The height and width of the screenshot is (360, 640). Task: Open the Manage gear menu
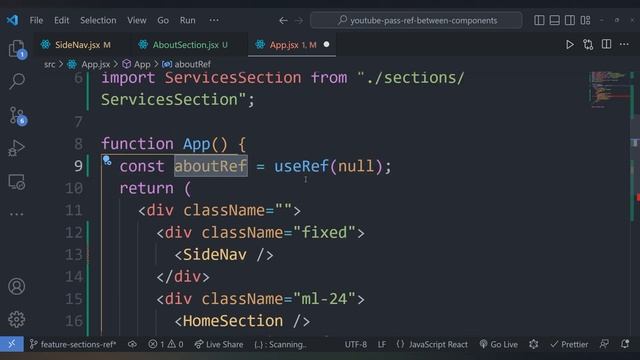pos(17,319)
